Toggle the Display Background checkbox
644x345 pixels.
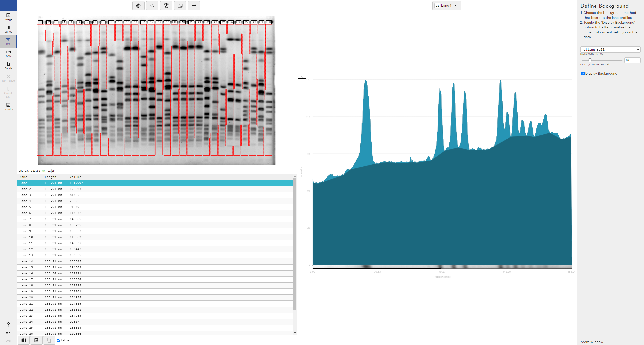tap(583, 74)
